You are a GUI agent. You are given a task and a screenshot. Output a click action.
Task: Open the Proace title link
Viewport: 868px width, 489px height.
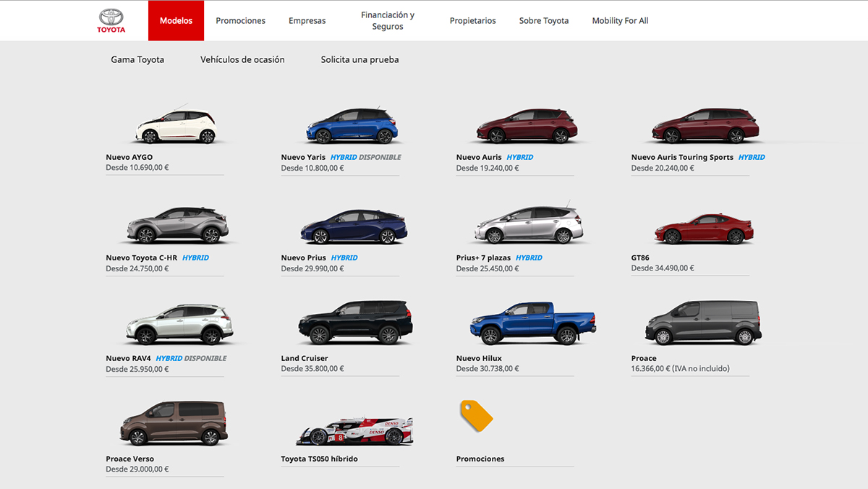644,358
